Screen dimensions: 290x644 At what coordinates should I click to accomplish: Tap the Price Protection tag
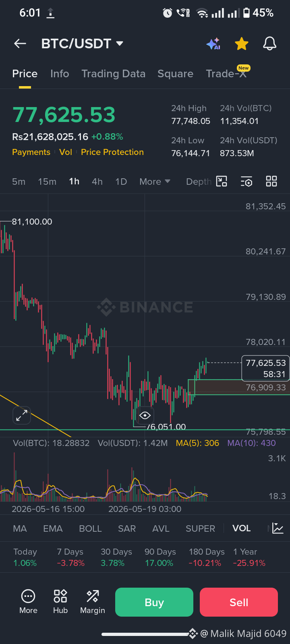pos(112,152)
